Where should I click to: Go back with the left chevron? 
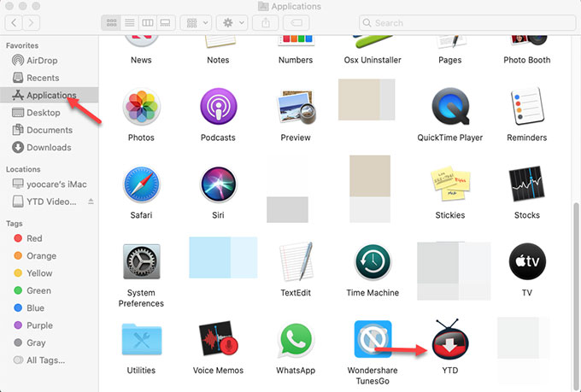14,23
